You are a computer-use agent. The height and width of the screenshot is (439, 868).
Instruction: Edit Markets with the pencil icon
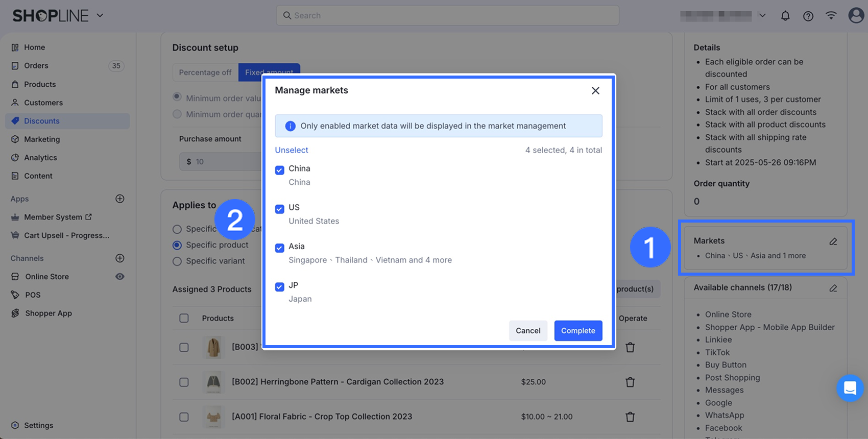[x=833, y=241]
